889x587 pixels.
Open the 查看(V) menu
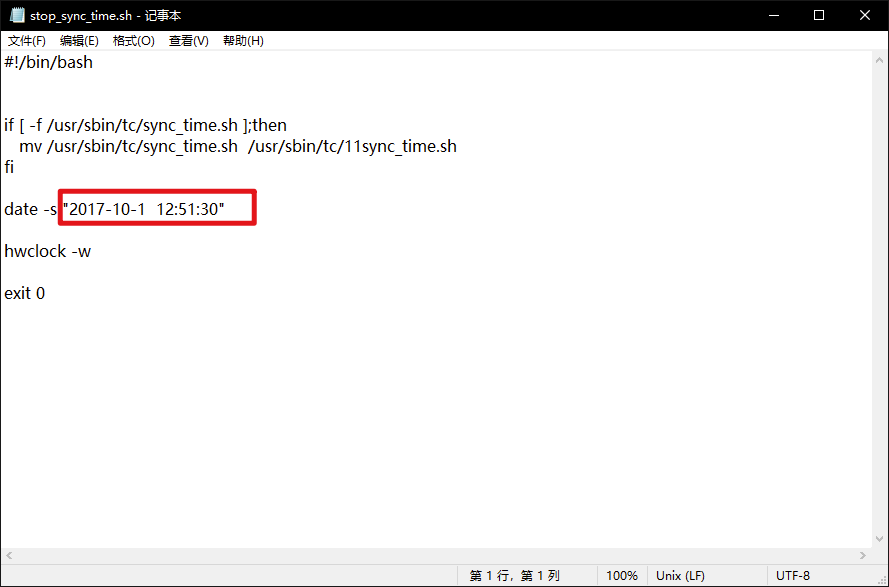pos(189,41)
